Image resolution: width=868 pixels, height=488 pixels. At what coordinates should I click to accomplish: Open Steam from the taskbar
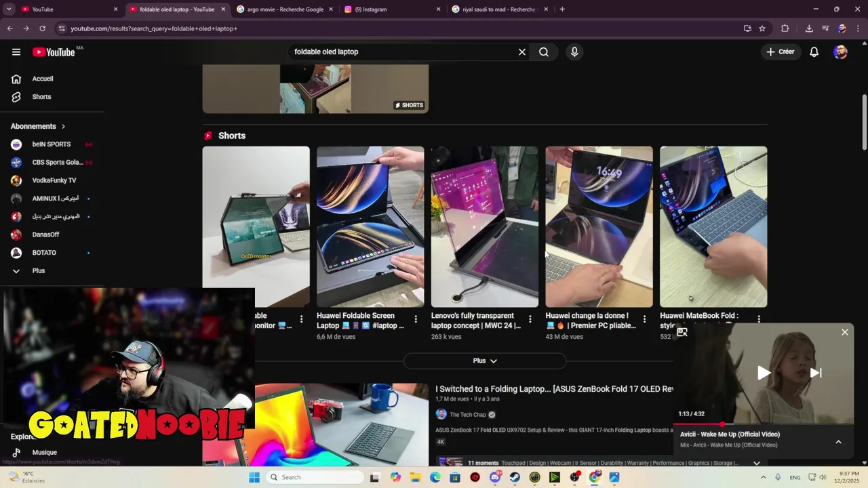tap(515, 477)
